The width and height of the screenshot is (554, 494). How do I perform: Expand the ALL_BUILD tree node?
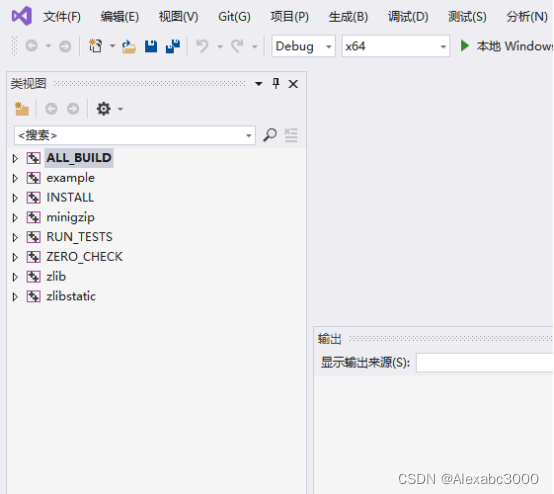point(15,158)
